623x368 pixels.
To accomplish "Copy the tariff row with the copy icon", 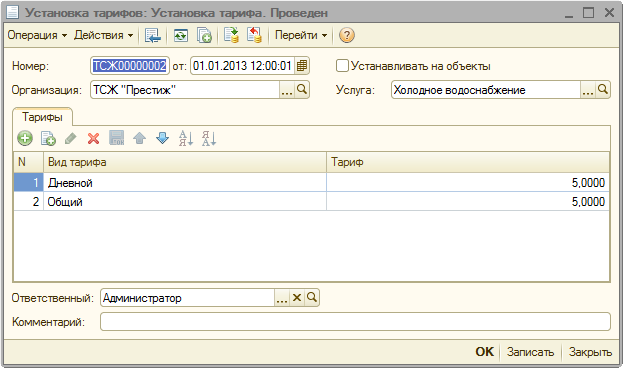I will pos(48,138).
